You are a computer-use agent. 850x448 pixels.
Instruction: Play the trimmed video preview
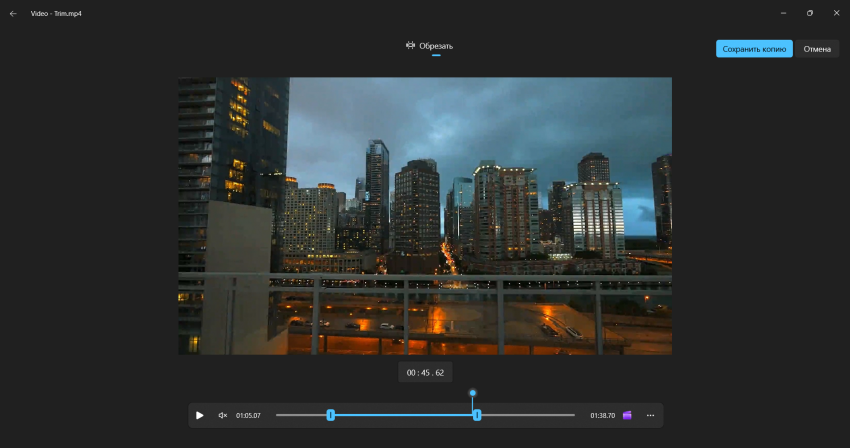click(x=199, y=415)
